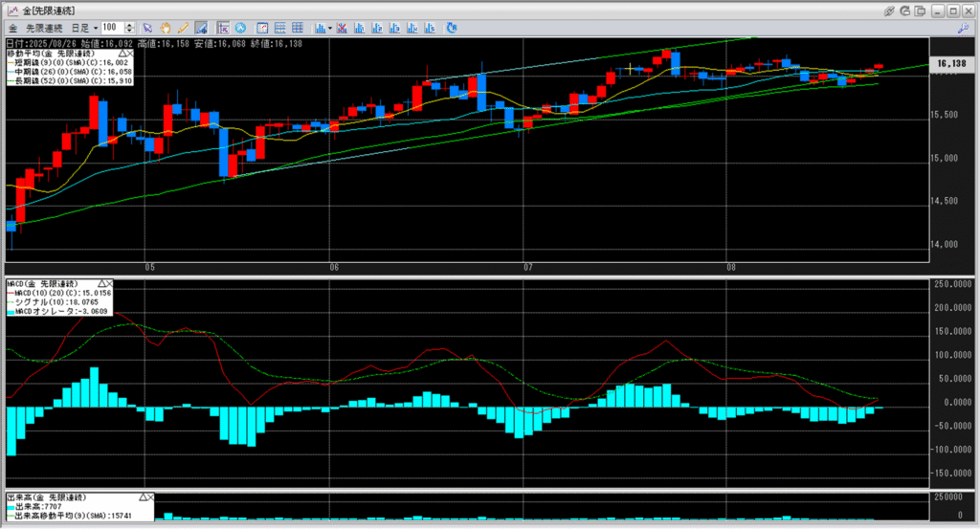
Task: Close the 出来高 volume legend
Action: click(149, 497)
